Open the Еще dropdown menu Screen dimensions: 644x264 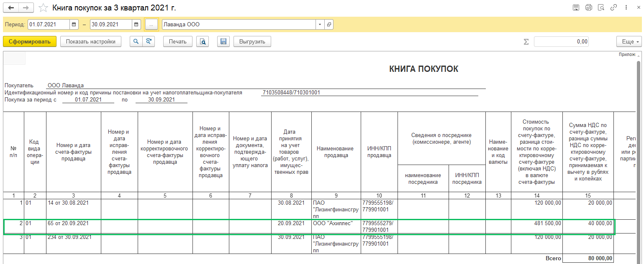click(x=629, y=41)
